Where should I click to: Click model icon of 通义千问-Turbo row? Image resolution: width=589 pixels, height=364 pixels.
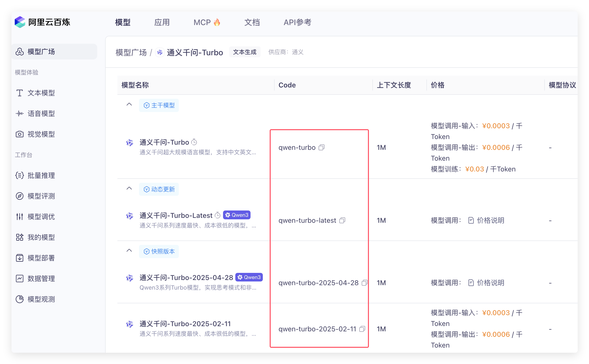tap(130, 143)
